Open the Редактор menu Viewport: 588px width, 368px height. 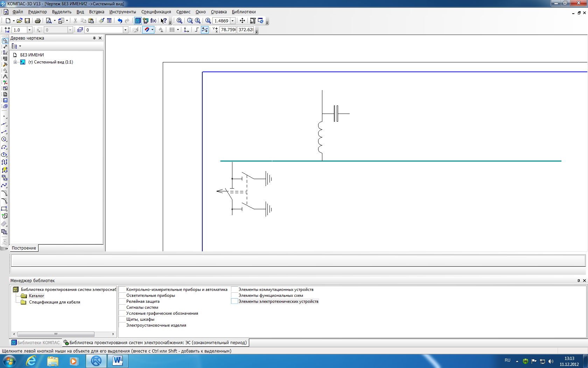click(37, 12)
